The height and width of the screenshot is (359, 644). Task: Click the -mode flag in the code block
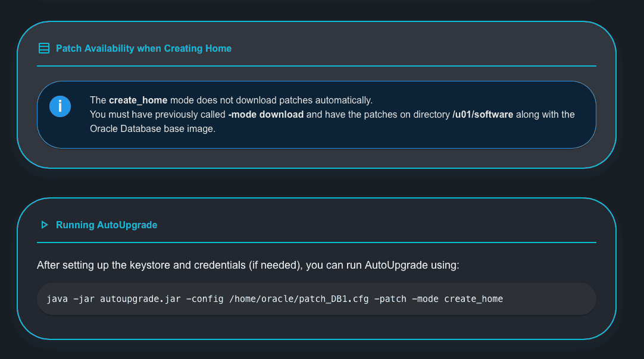(426, 299)
